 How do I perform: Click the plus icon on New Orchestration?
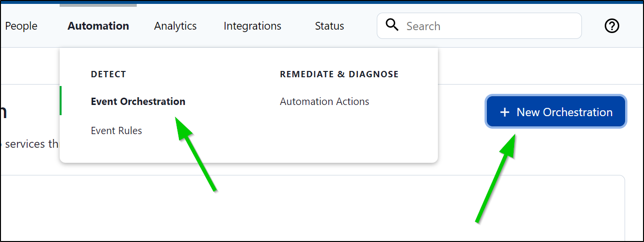click(505, 112)
